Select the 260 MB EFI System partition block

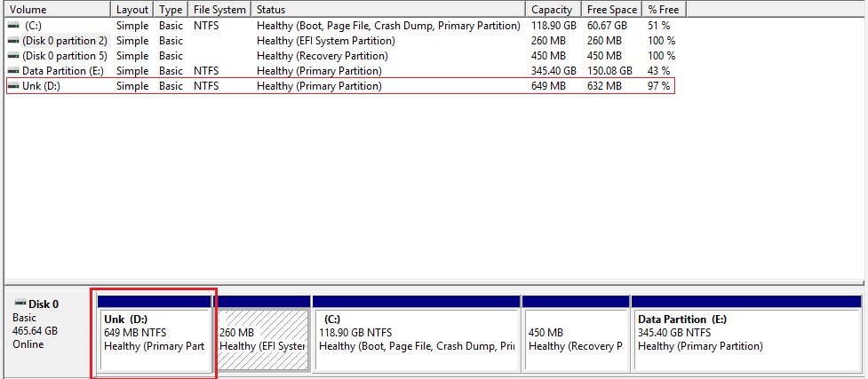pos(261,333)
